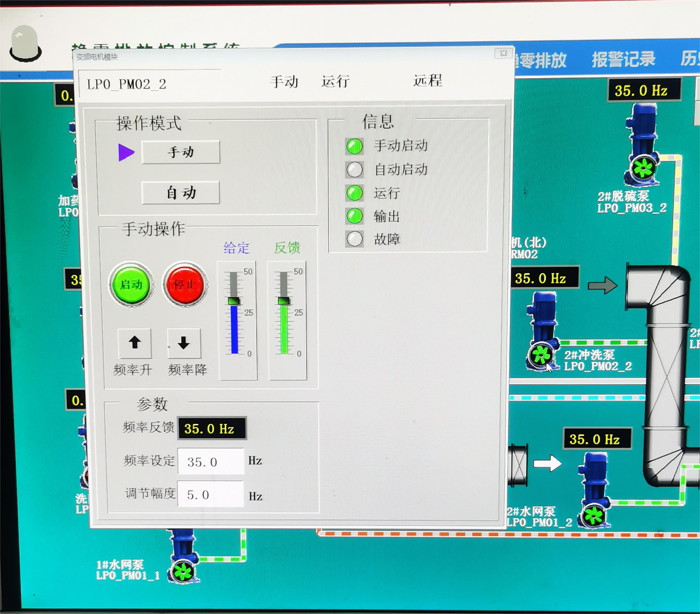The image size is (700, 614).
Task: Switch operation mode to 自动
Action: pos(180,193)
